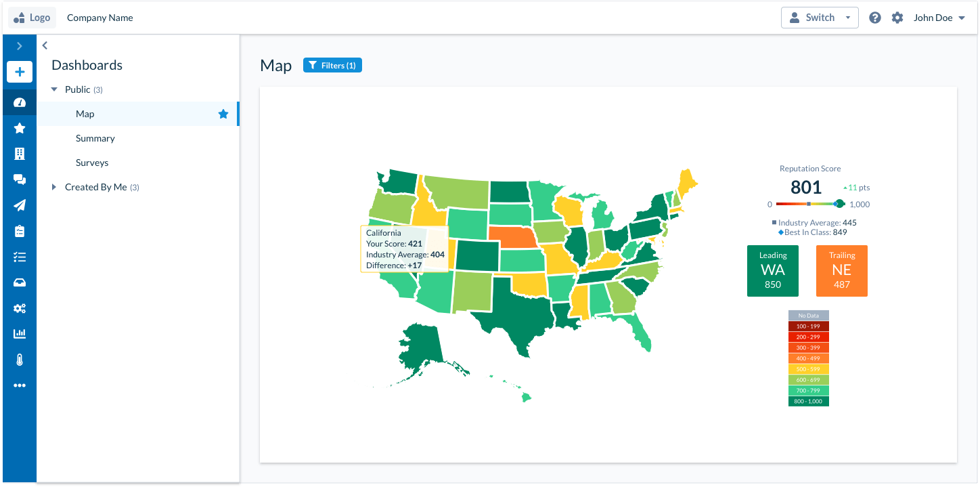Open the inbox tray icon in sidebar

[20, 282]
